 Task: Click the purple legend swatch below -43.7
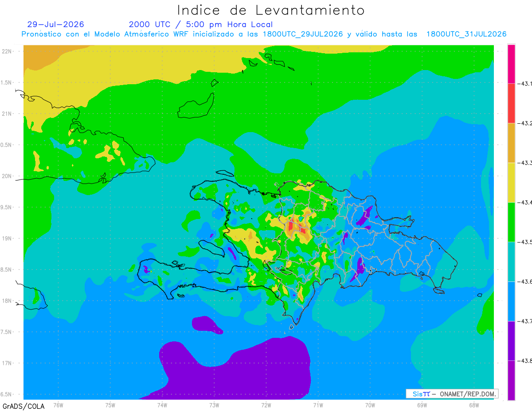click(x=511, y=341)
